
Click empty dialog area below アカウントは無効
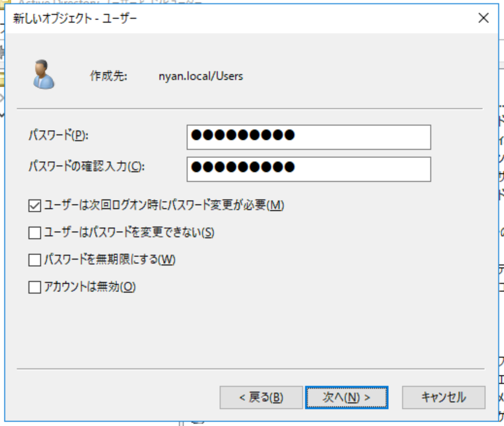pos(246,330)
